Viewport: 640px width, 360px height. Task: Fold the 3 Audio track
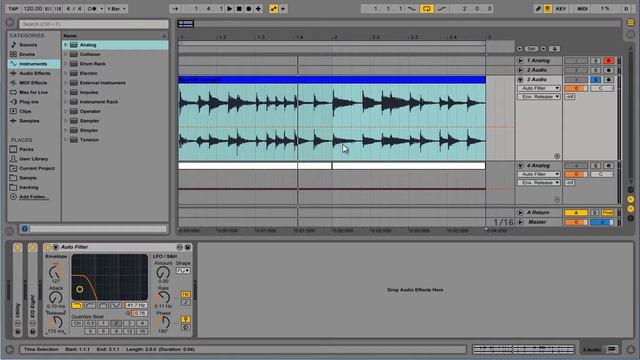click(x=520, y=80)
